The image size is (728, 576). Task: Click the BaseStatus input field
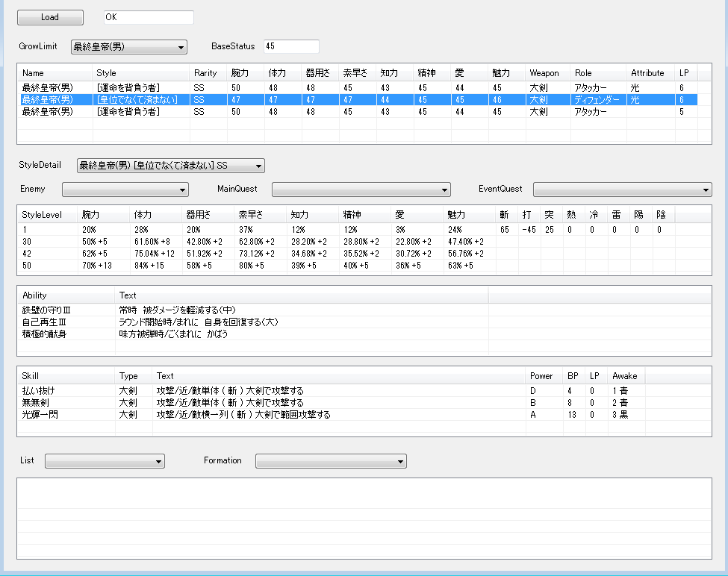pos(290,46)
